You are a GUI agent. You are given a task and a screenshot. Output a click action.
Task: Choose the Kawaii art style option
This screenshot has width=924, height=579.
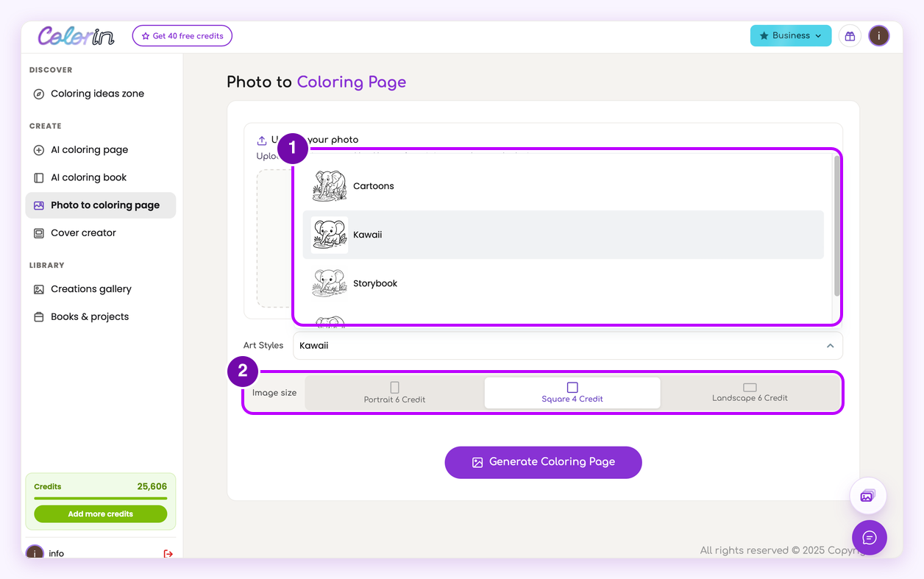[x=564, y=235]
